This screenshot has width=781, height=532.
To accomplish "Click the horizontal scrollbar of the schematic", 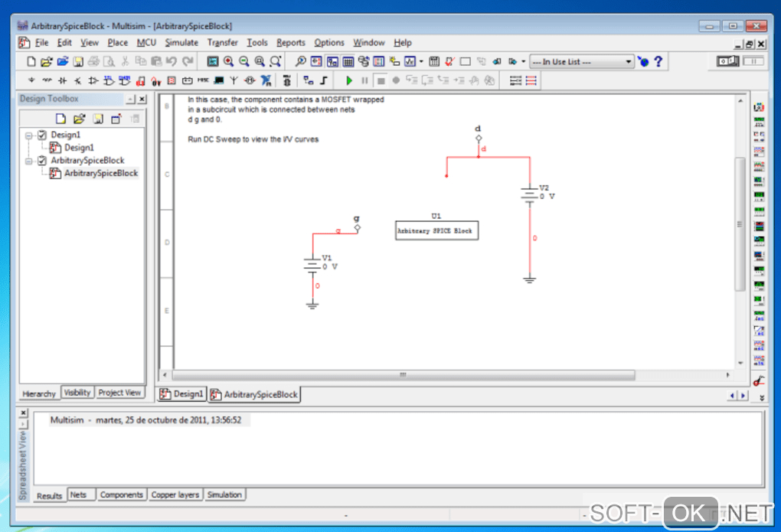I will coord(404,374).
